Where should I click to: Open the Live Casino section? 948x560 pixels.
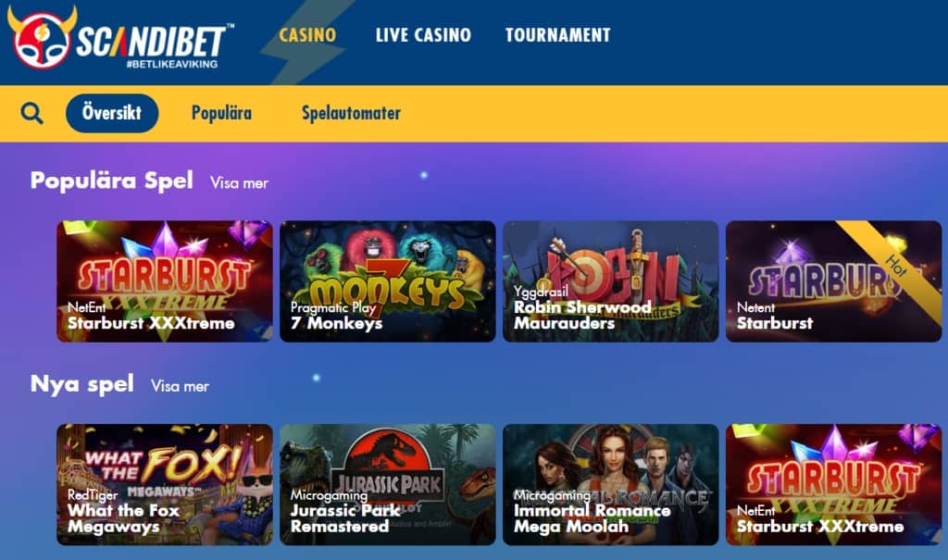pos(423,35)
